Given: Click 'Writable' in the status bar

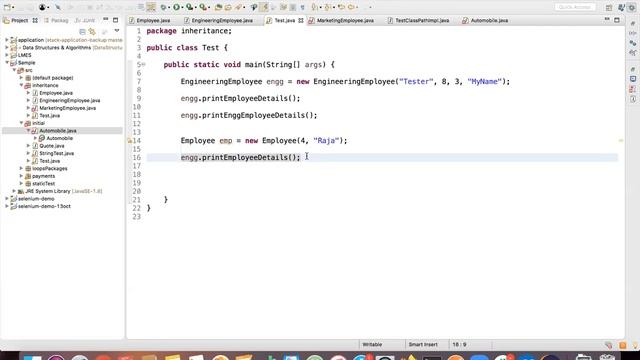Looking at the screenshot, I should pyautogui.click(x=372, y=345).
